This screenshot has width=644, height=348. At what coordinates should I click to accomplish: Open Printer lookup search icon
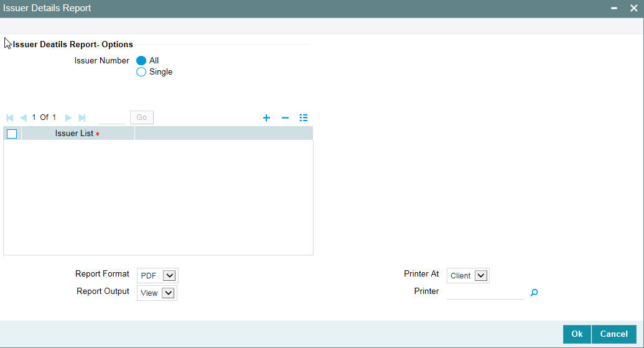pyautogui.click(x=534, y=293)
